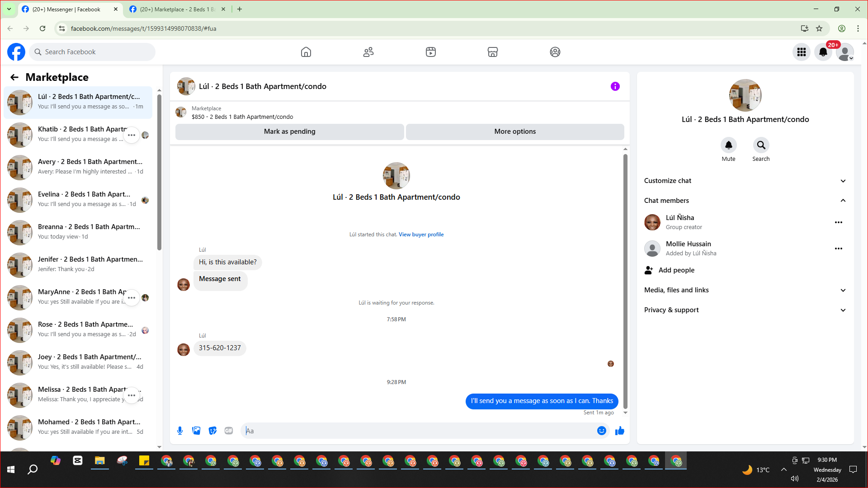Open the emoji picker in message box
This screenshot has width=868, height=488.
601,431
